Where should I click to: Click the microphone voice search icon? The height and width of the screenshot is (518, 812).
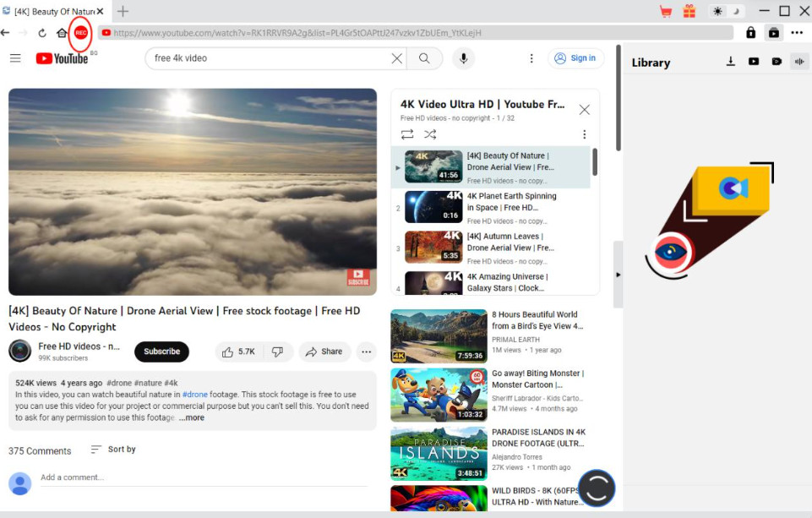coord(464,58)
